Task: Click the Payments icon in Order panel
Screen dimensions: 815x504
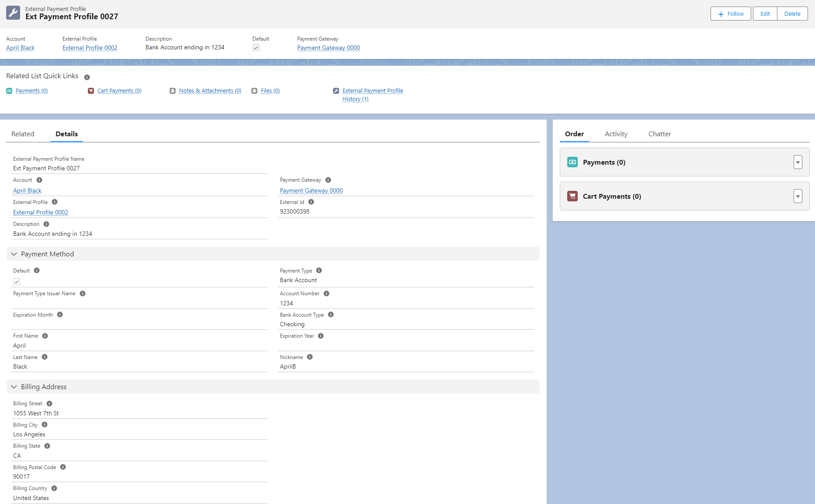Action: (x=572, y=162)
